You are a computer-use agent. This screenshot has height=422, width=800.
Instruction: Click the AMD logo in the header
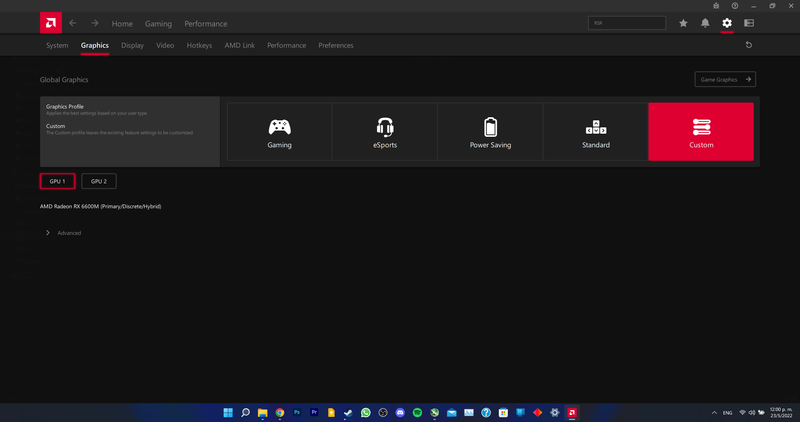pyautogui.click(x=51, y=23)
